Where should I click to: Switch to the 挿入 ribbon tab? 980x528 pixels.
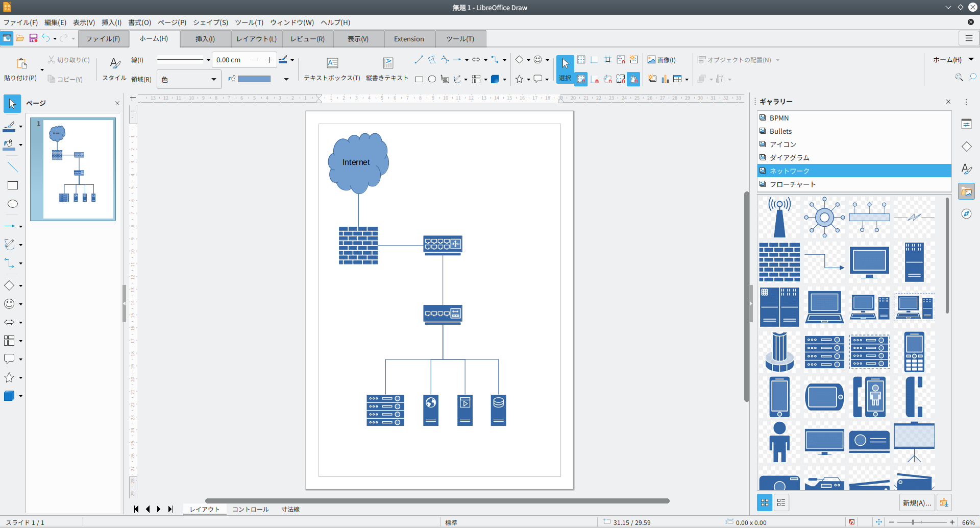click(205, 39)
